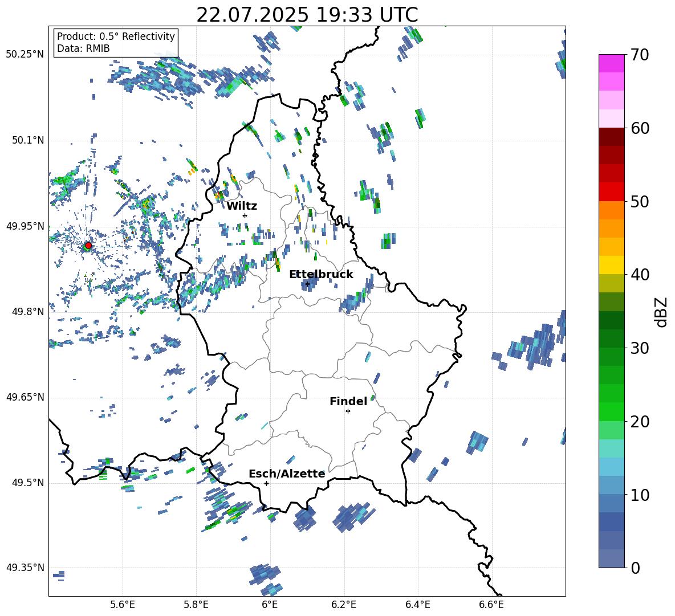The width and height of the screenshot is (675, 616).
Task: Click the colorbar tick label 50
Action: 640,202
